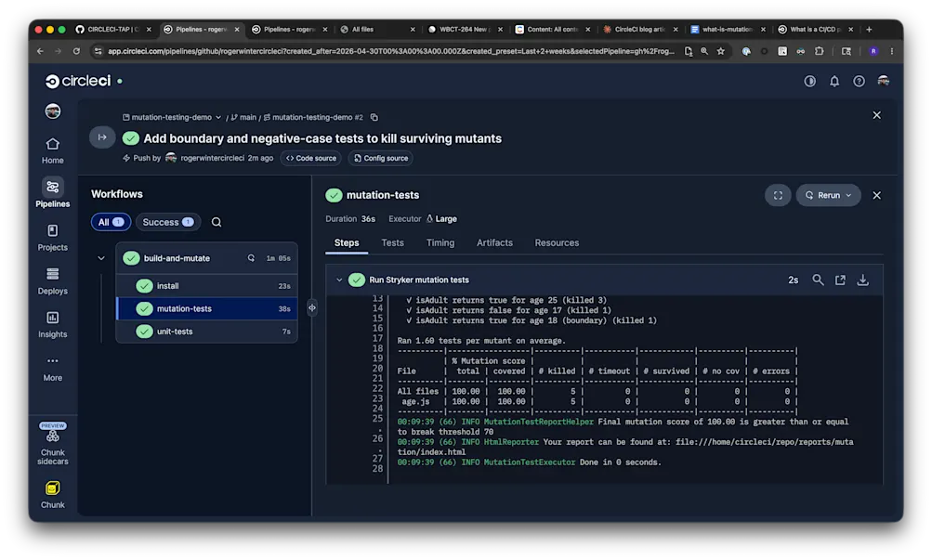Viewport: 932px width, 560px height.
Task: Bookmark this page with star icon
Action: point(720,51)
